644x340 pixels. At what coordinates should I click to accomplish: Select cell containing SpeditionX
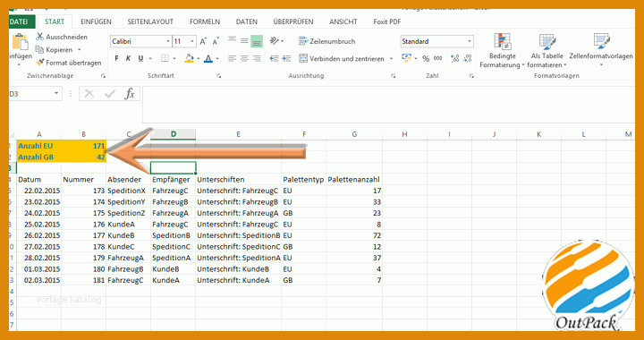coord(129,191)
